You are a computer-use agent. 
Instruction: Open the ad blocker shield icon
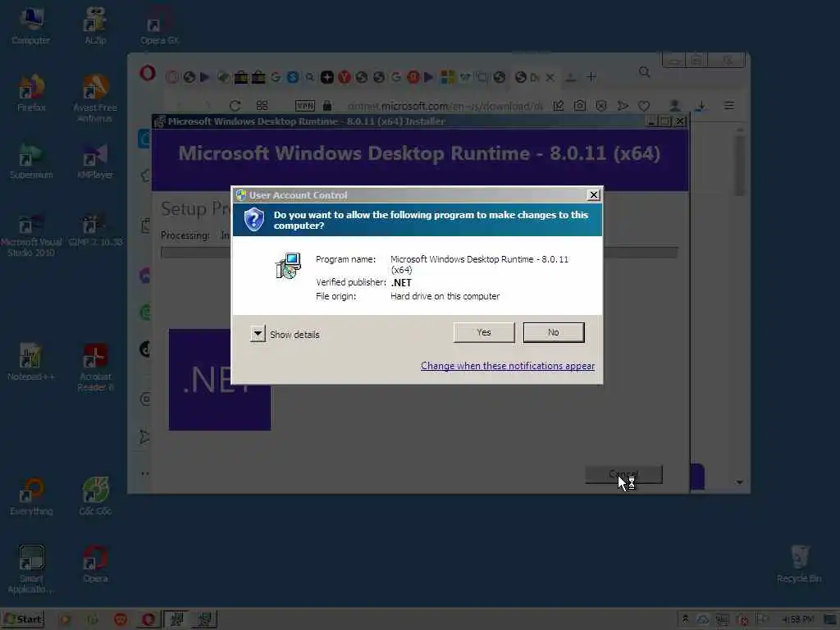click(601, 106)
